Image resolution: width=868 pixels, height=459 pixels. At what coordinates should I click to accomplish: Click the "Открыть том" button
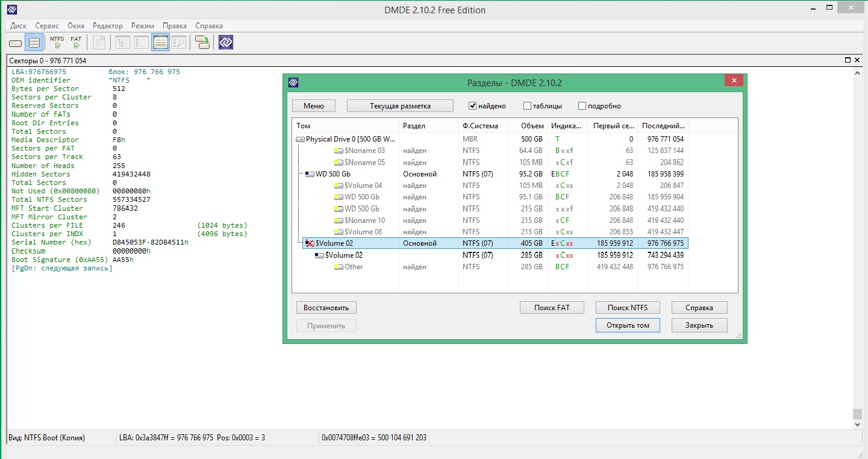tap(628, 325)
